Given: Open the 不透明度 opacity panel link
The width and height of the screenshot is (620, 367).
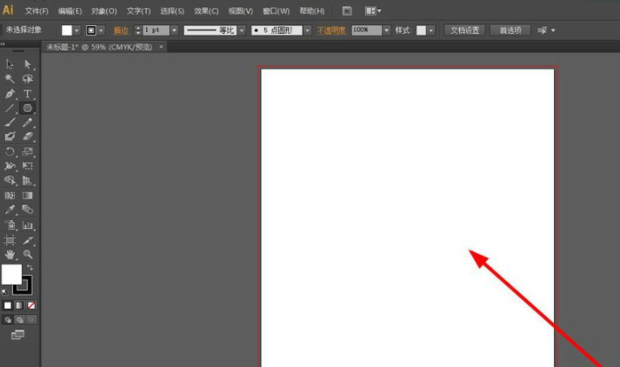Looking at the screenshot, I should point(331,30).
